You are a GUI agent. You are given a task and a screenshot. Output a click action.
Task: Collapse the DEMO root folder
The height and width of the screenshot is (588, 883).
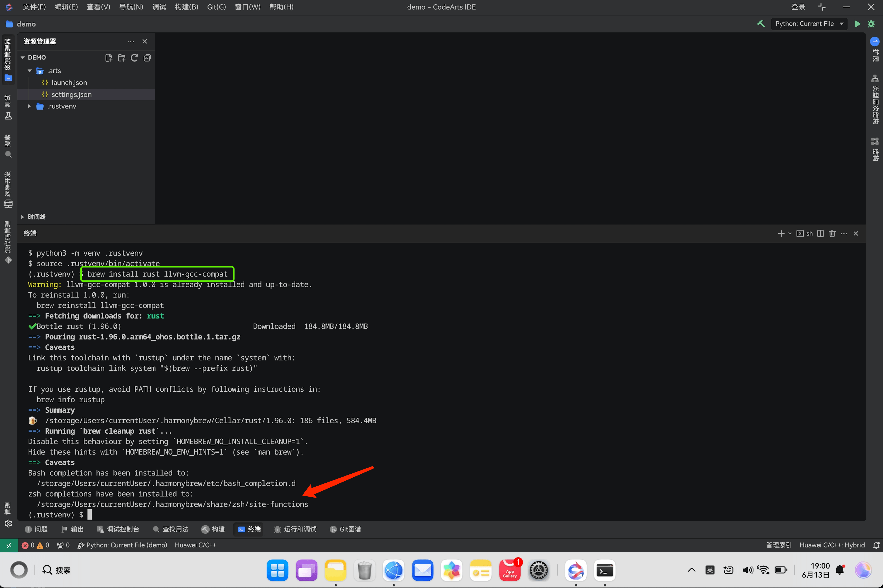click(x=22, y=57)
